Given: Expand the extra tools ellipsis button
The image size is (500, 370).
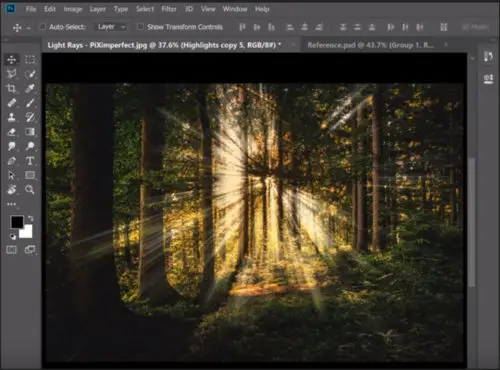Looking at the screenshot, I should 11,204.
